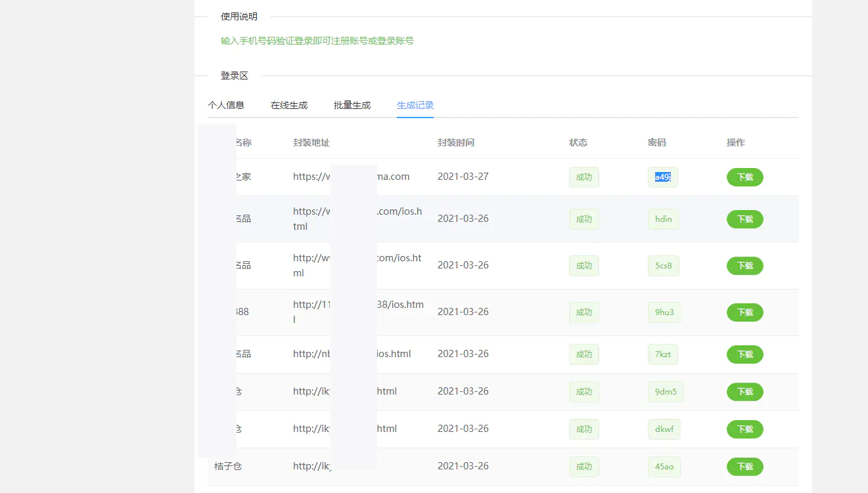
Task: Click the 成功 badge in the bottom row
Action: (583, 466)
